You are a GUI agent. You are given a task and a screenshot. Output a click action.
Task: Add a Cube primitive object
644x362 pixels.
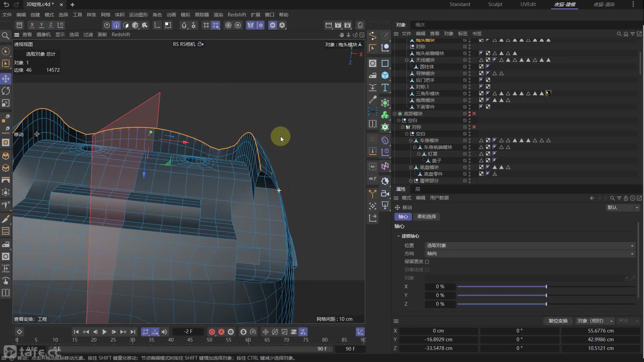pyautogui.click(x=385, y=75)
